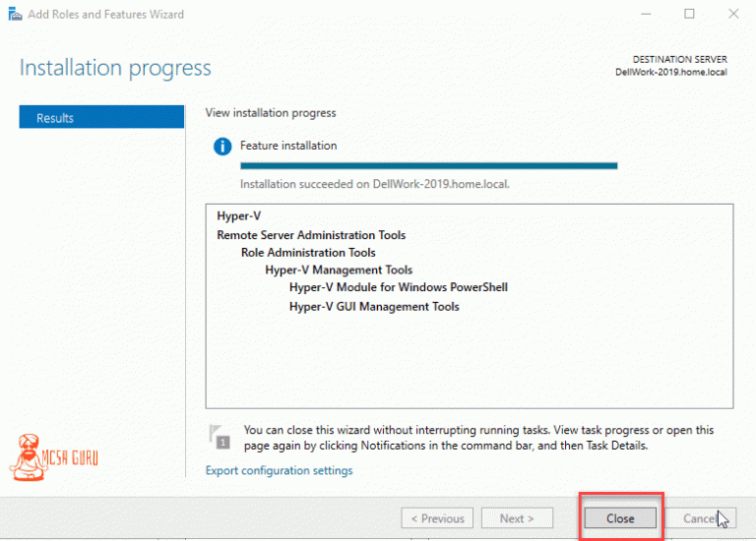Viewport: 756px width, 541px height.
Task: Click the Feature installation label
Action: click(288, 146)
